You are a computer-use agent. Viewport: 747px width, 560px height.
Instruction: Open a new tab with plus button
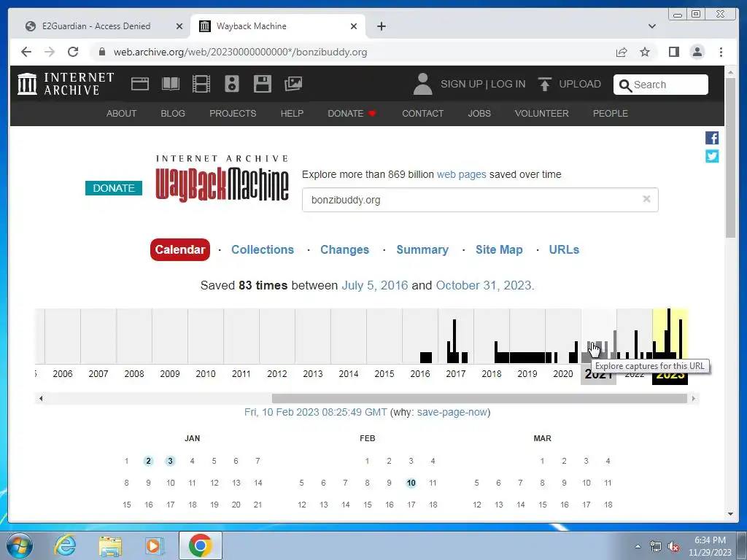(x=381, y=26)
